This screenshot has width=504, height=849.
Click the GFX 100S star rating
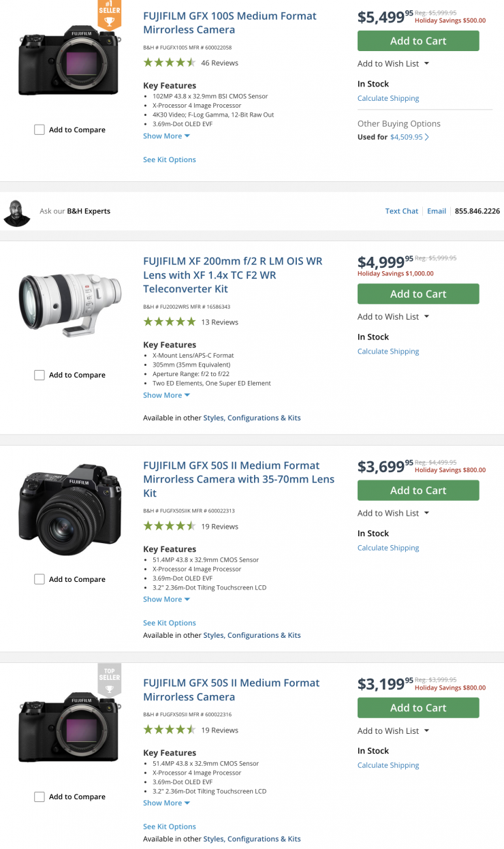tap(170, 63)
